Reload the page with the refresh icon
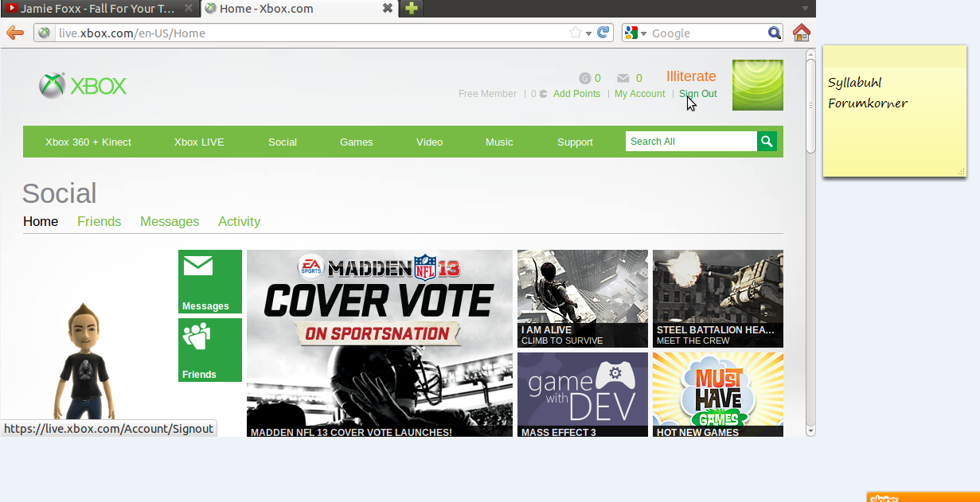 tap(603, 33)
